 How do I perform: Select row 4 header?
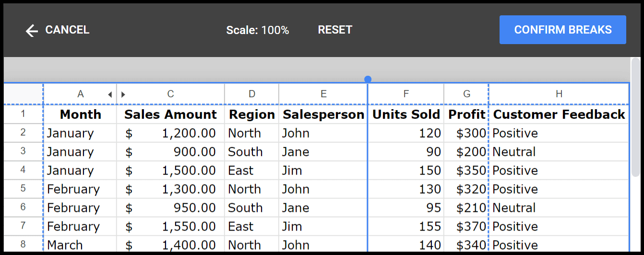pos(23,170)
